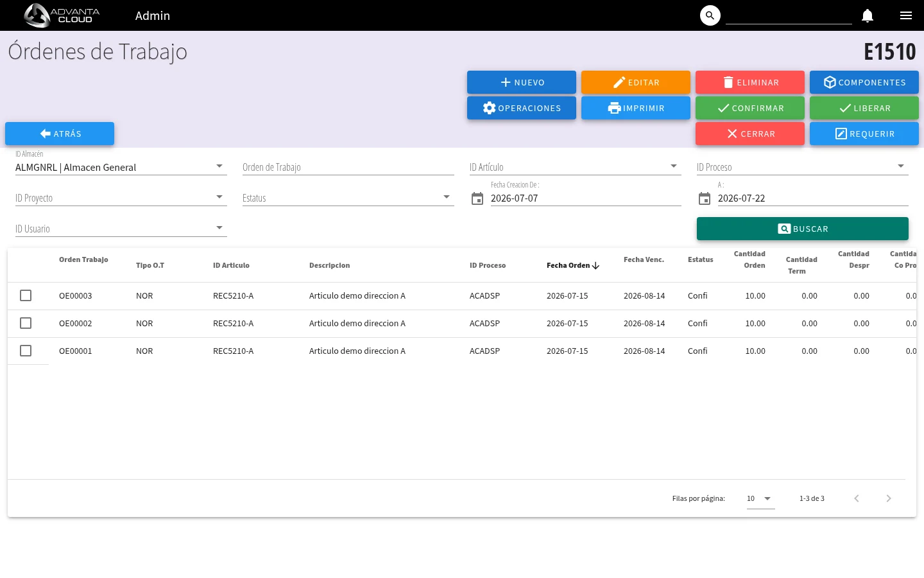Click 10.00 quantity in OE00001 row
The image size is (924, 578).
755,351
